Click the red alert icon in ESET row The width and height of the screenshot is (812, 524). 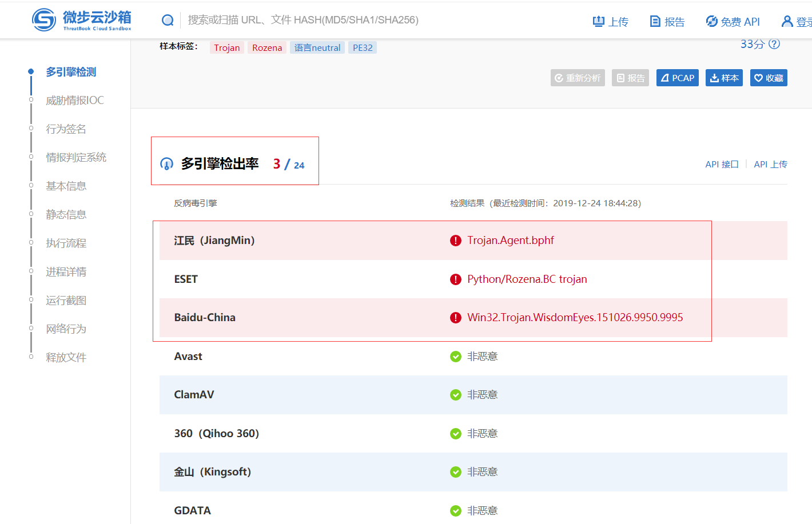tap(456, 279)
